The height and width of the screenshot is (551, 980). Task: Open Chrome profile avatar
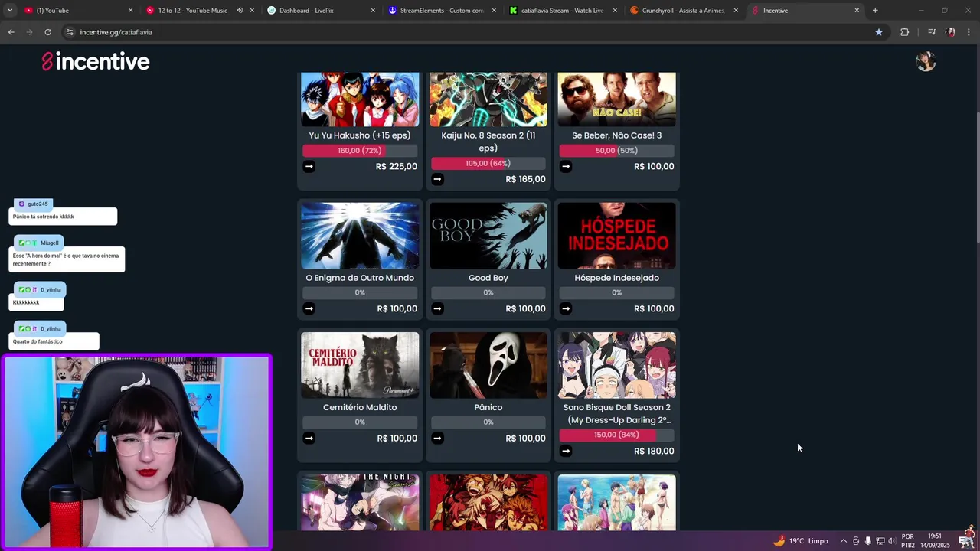pos(950,32)
